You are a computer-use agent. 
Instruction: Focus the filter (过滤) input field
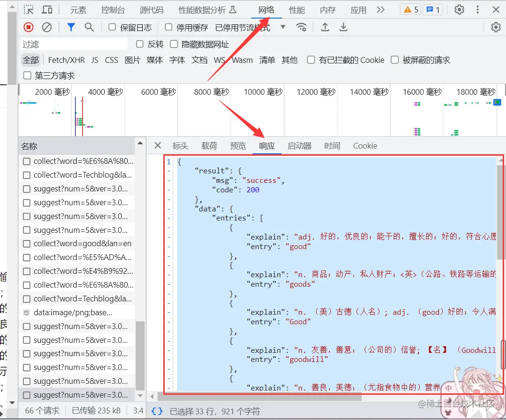tap(74, 44)
